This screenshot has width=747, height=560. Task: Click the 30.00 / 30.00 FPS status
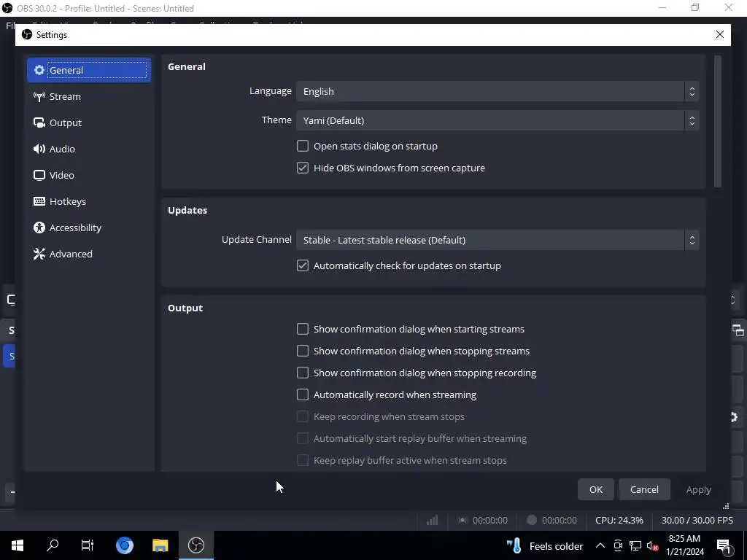pos(697,520)
